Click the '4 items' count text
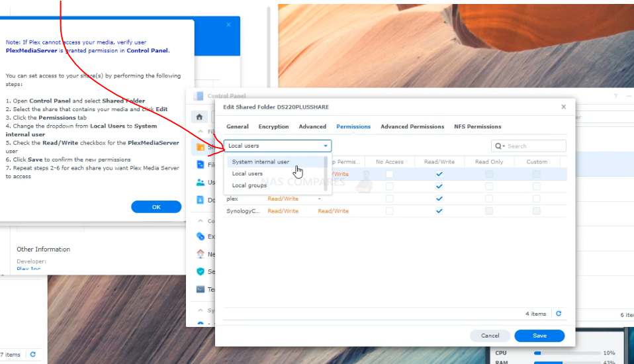This screenshot has width=634, height=364. pyautogui.click(x=536, y=314)
